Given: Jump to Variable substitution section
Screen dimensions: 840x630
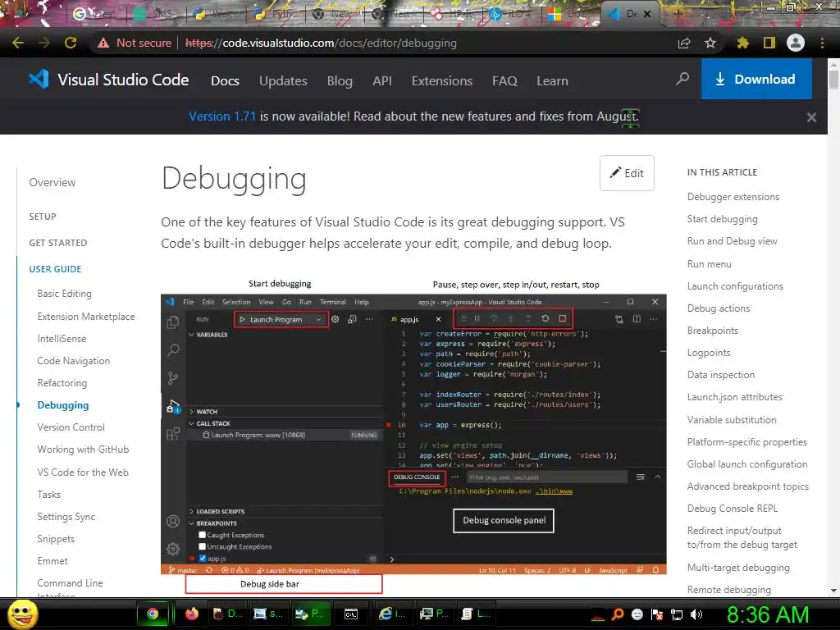Looking at the screenshot, I should coord(732,419).
